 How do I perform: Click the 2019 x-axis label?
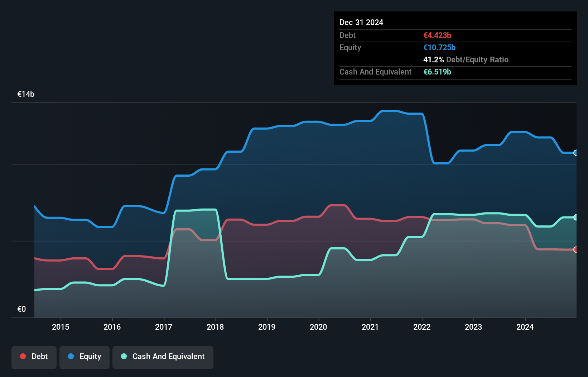pos(267,327)
